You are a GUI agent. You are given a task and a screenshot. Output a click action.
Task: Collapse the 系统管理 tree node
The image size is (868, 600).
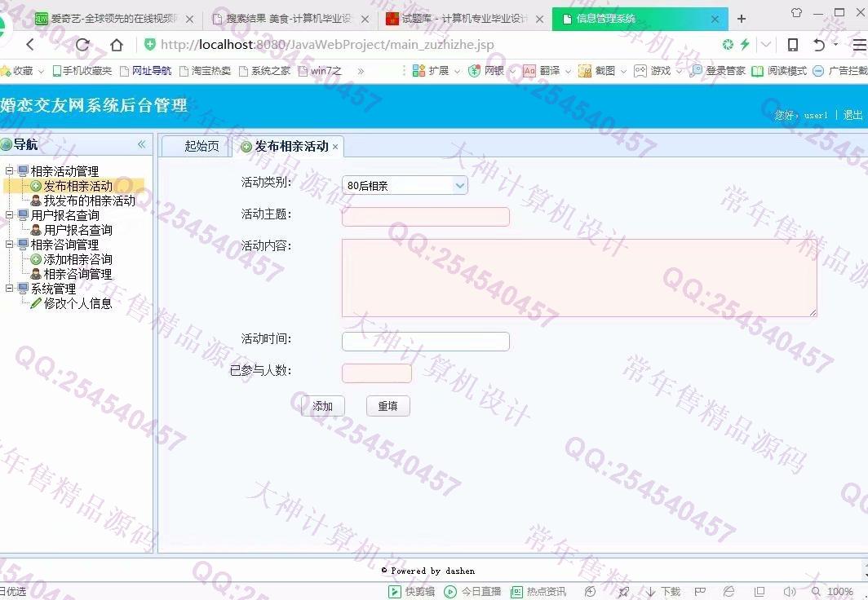[x=10, y=289]
